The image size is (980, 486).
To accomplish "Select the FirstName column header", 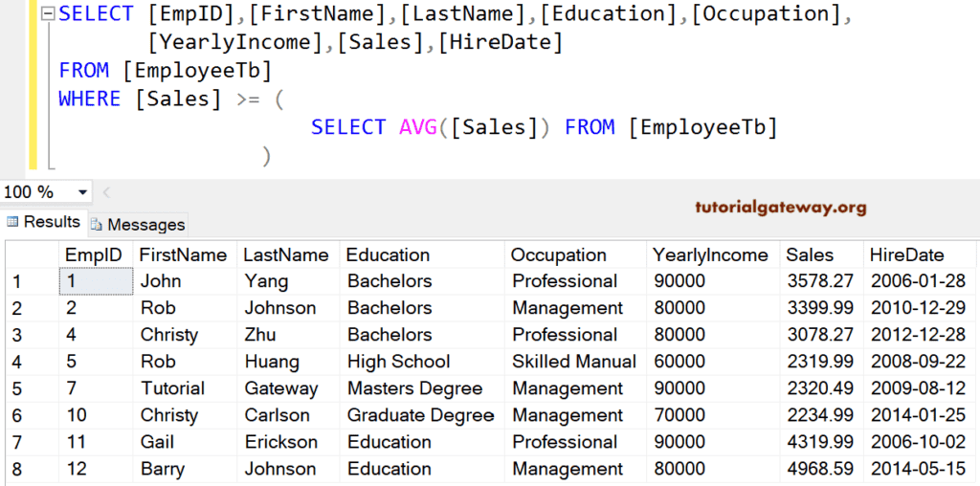I will pos(183,254).
